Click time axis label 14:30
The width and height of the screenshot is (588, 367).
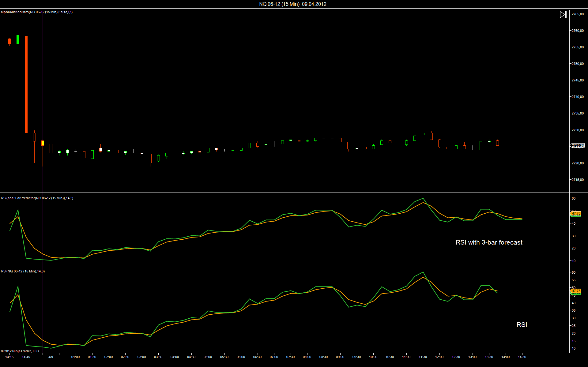[x=522, y=357]
